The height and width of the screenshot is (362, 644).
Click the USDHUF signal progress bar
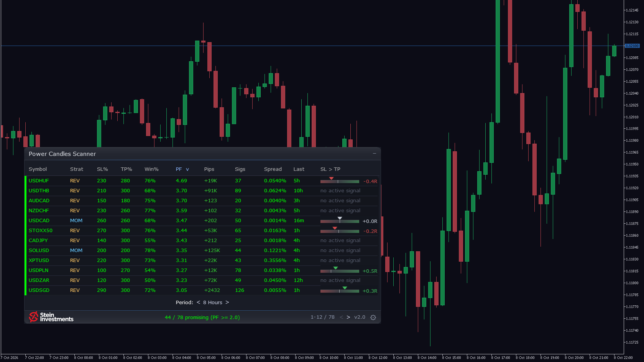click(340, 181)
